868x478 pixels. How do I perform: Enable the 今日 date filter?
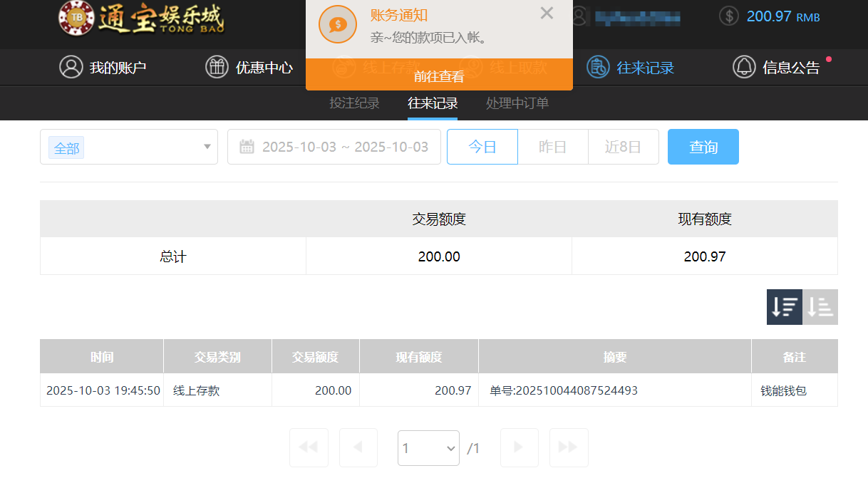pos(482,147)
